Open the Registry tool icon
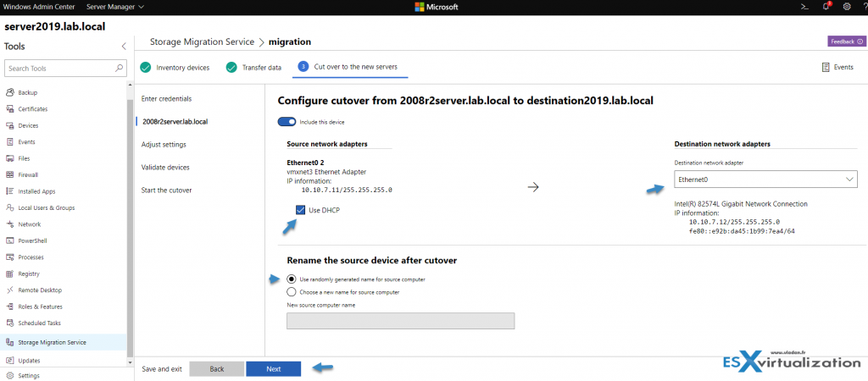The image size is (868, 381). pos(9,273)
